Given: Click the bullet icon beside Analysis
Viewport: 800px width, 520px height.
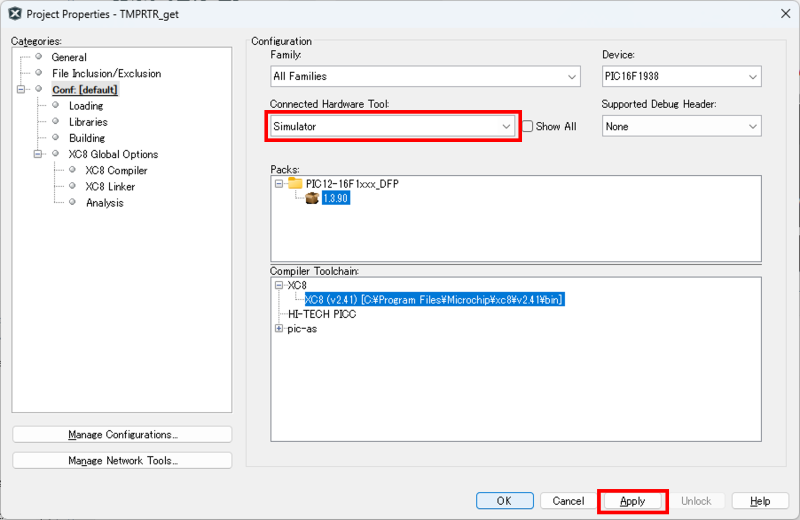Looking at the screenshot, I should pyautogui.click(x=73, y=203).
